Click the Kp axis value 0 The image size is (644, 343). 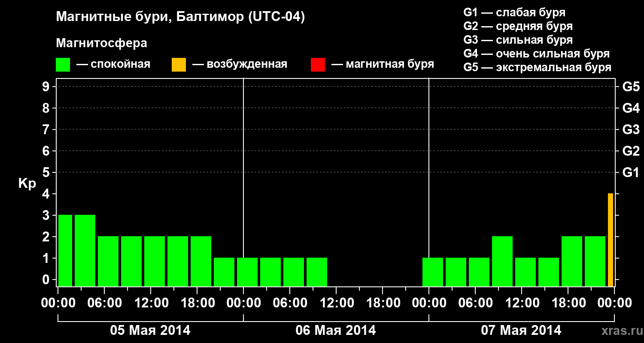point(47,280)
